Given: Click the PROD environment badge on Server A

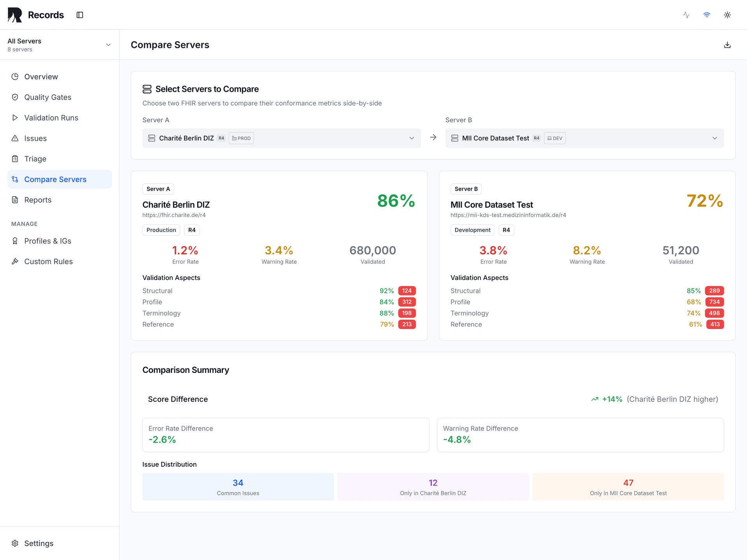Looking at the screenshot, I should pyautogui.click(x=241, y=138).
